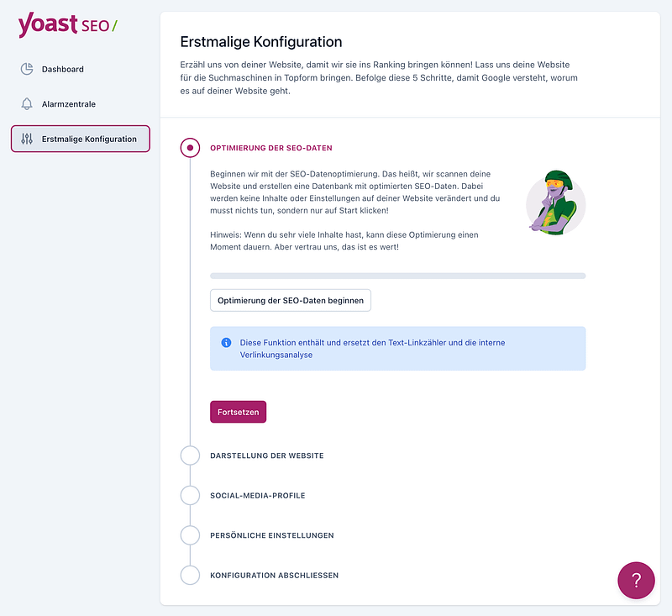Click the Erstmalige Konfiguration sliders icon
Viewport: 672px width, 616px height.
click(x=27, y=139)
